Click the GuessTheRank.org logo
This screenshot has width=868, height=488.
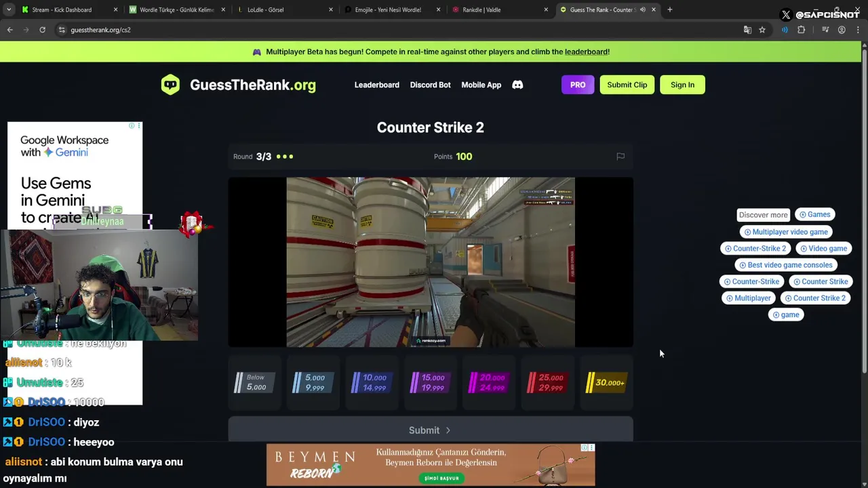tap(238, 85)
